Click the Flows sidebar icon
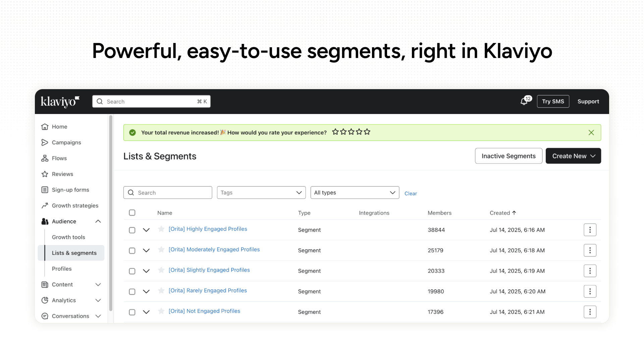 (x=45, y=158)
